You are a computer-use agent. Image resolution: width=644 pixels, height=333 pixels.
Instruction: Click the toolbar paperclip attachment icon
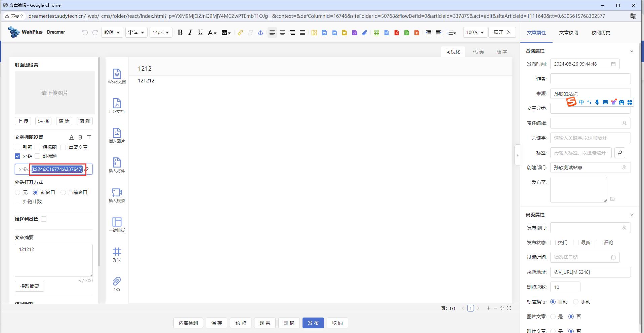coord(365,33)
